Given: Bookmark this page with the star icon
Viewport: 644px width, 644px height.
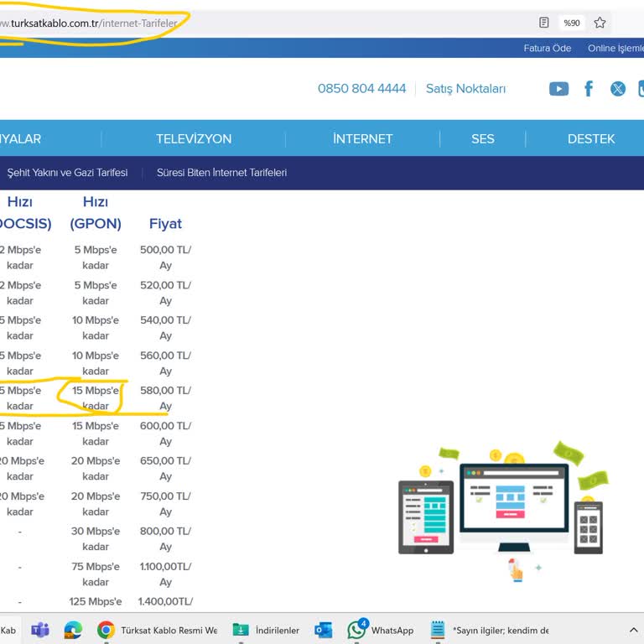Looking at the screenshot, I should 600,23.
